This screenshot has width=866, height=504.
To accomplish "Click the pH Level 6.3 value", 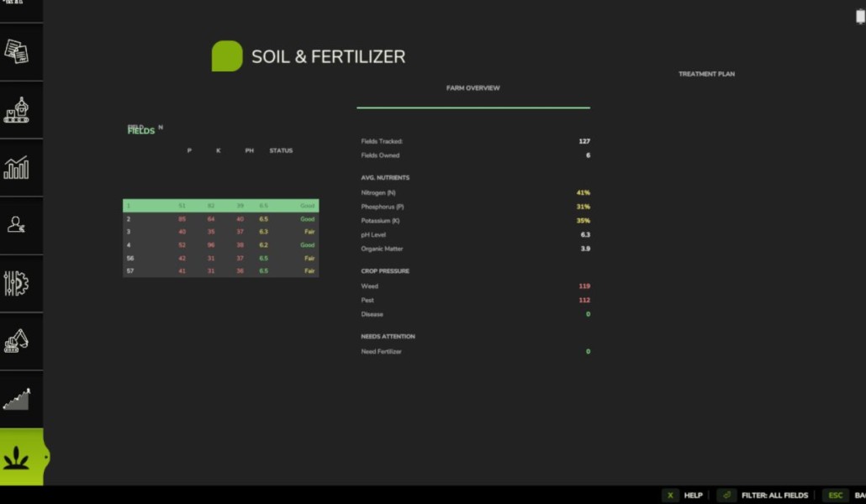I will pyautogui.click(x=585, y=234).
